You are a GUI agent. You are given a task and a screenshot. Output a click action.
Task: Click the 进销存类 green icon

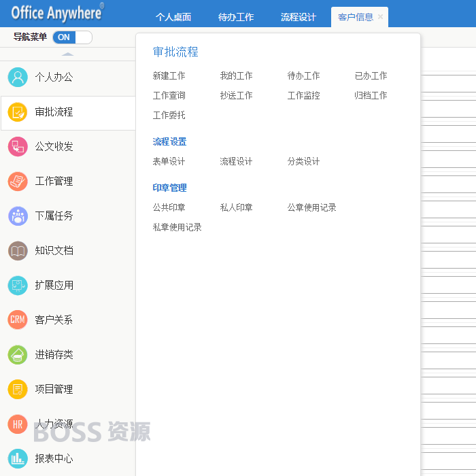[18, 354]
